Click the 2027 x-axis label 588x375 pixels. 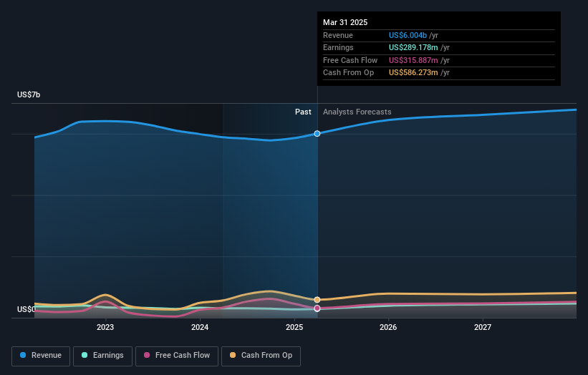point(483,328)
